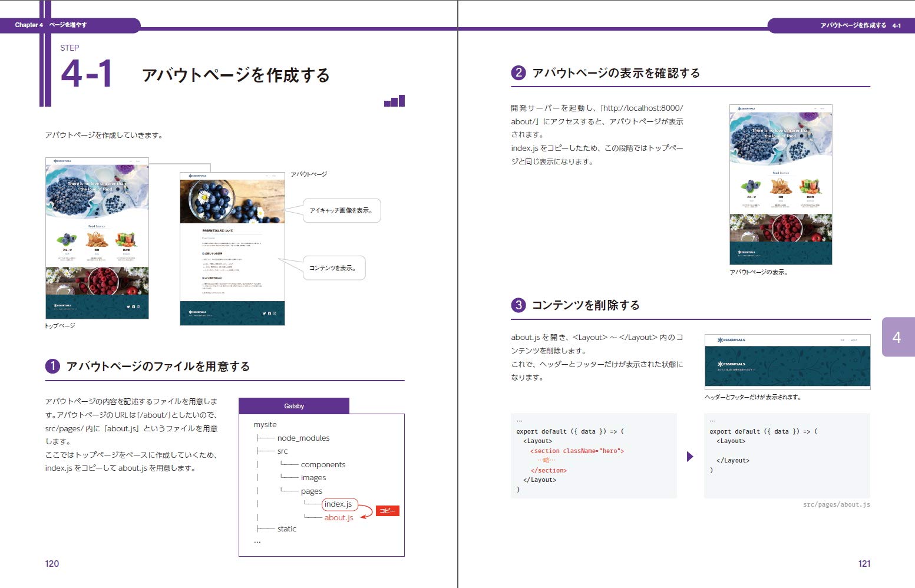Click the red ···略··· code line
This screenshot has width=915, height=588.
[546, 460]
